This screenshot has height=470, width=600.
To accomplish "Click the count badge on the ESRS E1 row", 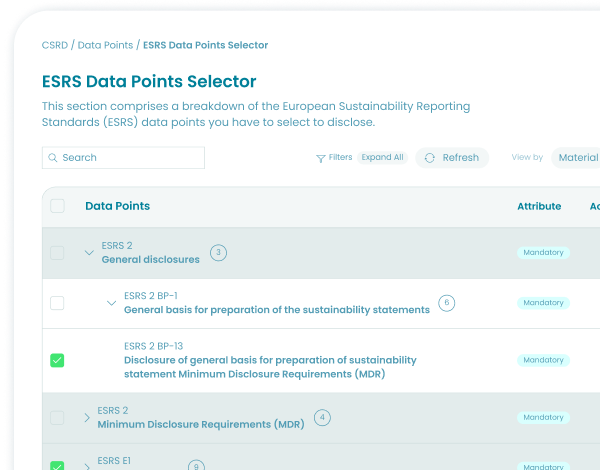I will [196, 466].
